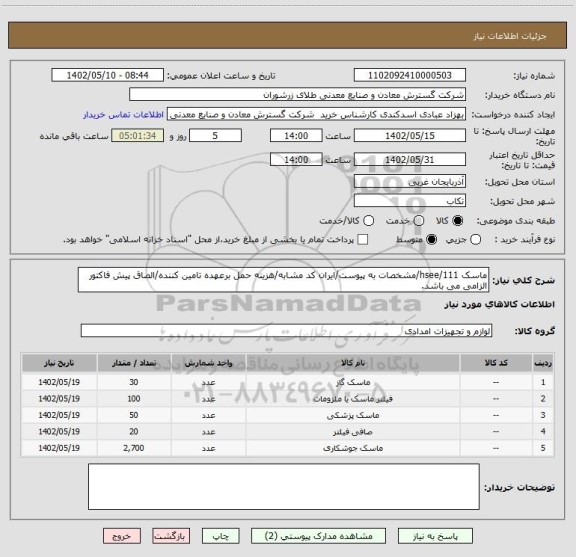Screen dimensions: 576x557
Task: Choose the جزیی purchase type radio
Action: 475,240
